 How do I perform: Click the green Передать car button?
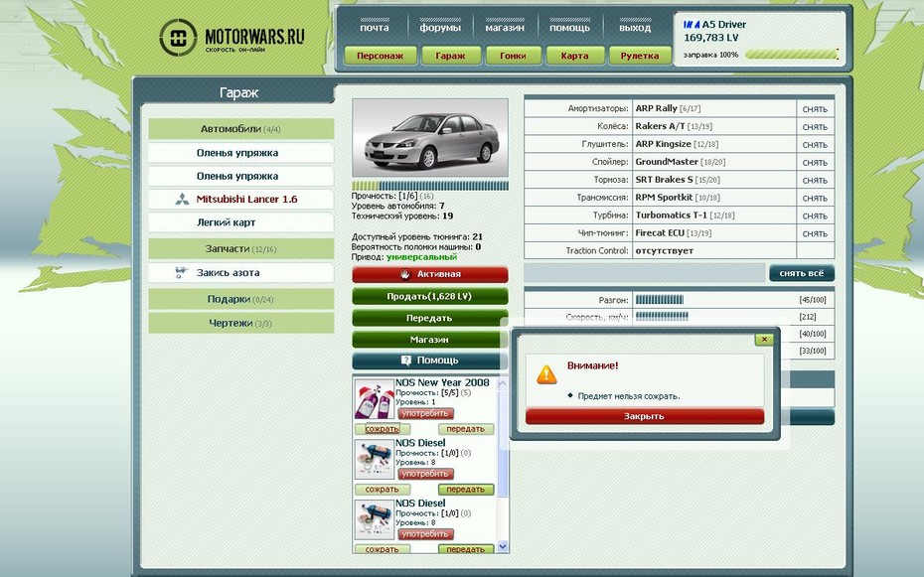430,318
